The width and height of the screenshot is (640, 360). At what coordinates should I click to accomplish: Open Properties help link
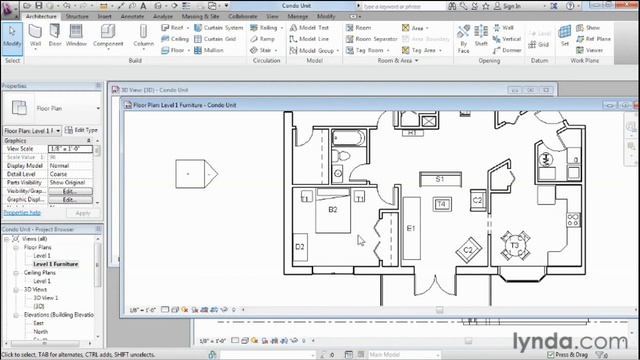point(22,213)
